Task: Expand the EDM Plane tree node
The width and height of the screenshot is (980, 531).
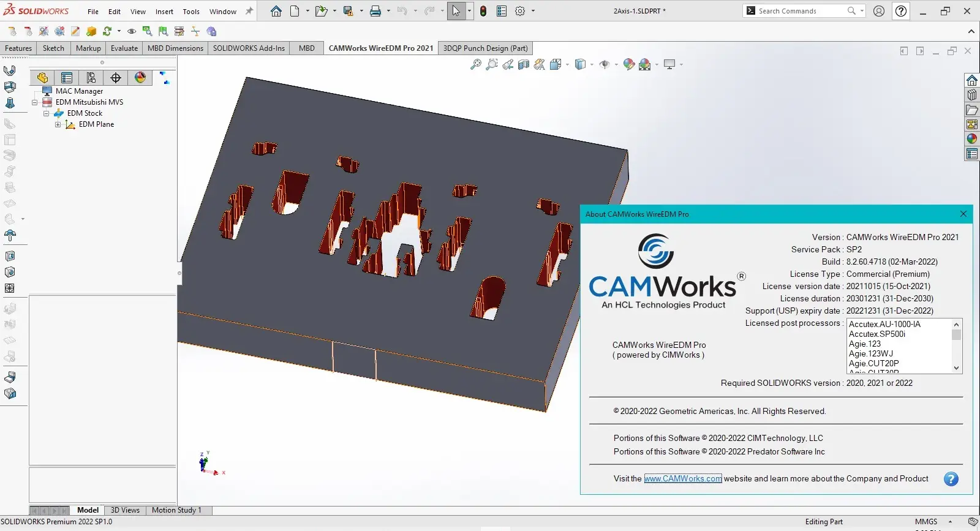Action: 58,124
